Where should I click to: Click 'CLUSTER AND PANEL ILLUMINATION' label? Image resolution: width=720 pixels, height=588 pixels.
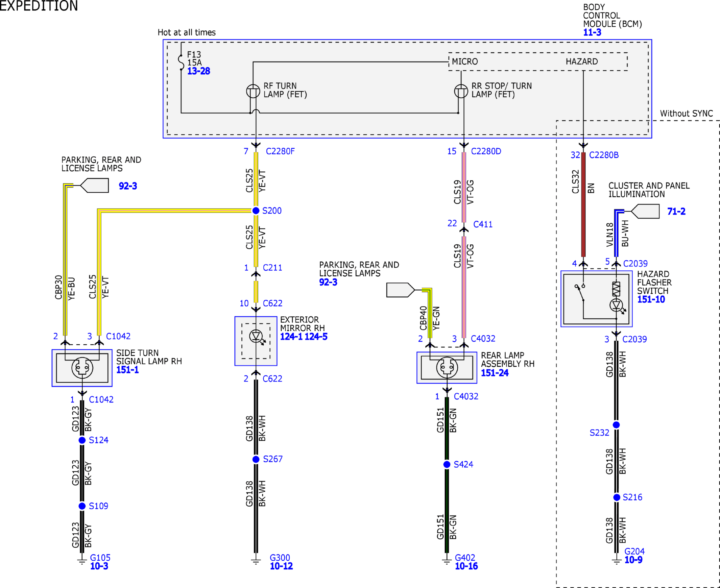649,190
